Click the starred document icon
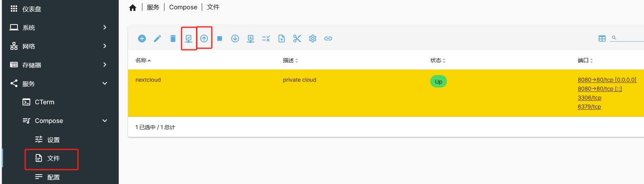 282,39
